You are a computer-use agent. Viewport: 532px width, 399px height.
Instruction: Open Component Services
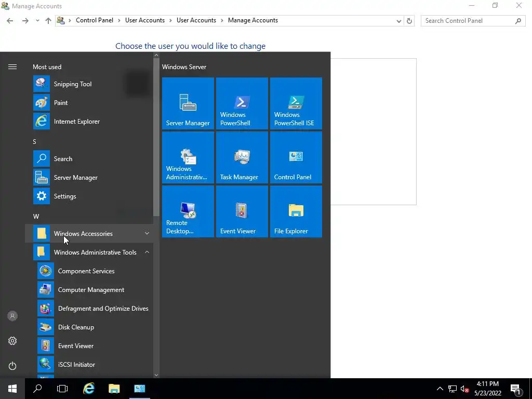[89, 271]
